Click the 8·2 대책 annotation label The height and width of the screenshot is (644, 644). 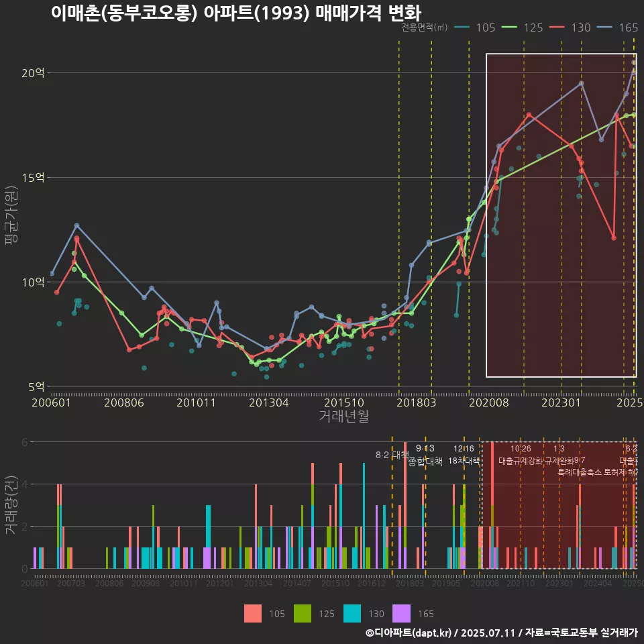pyautogui.click(x=392, y=455)
